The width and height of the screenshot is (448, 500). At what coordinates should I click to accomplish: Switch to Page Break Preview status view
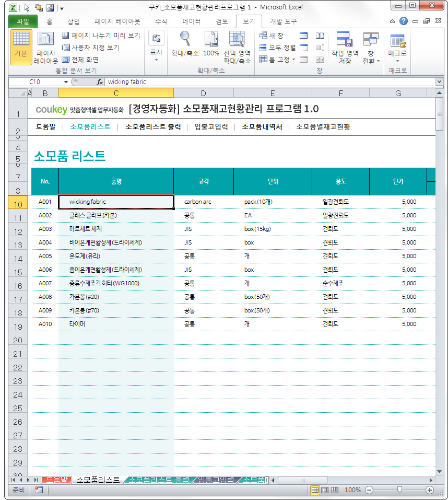[335, 490]
